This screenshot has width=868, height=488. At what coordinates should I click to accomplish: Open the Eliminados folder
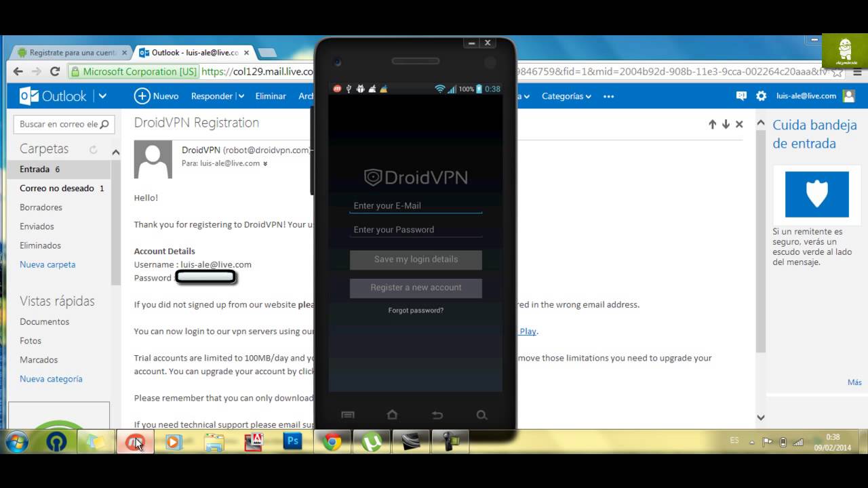coord(40,245)
